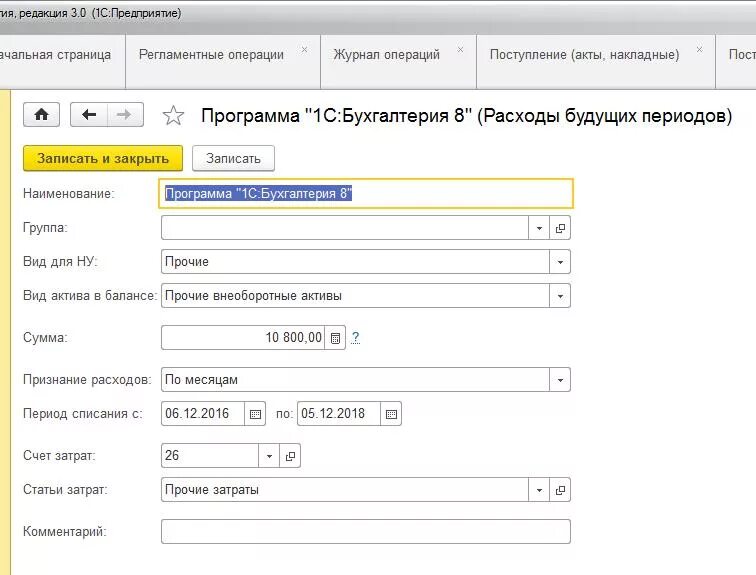
Task: Click the Вид для НУ field showing Прочие
Action: [x=355, y=262]
